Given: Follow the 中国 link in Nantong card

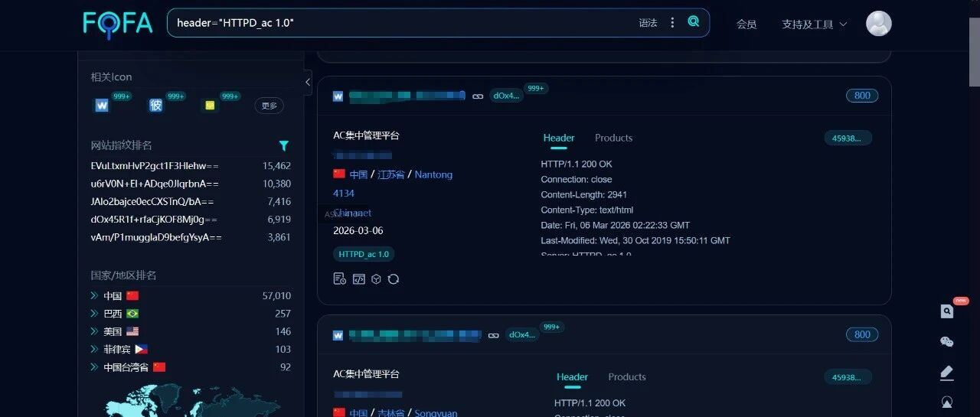Looking at the screenshot, I should pyautogui.click(x=358, y=174).
